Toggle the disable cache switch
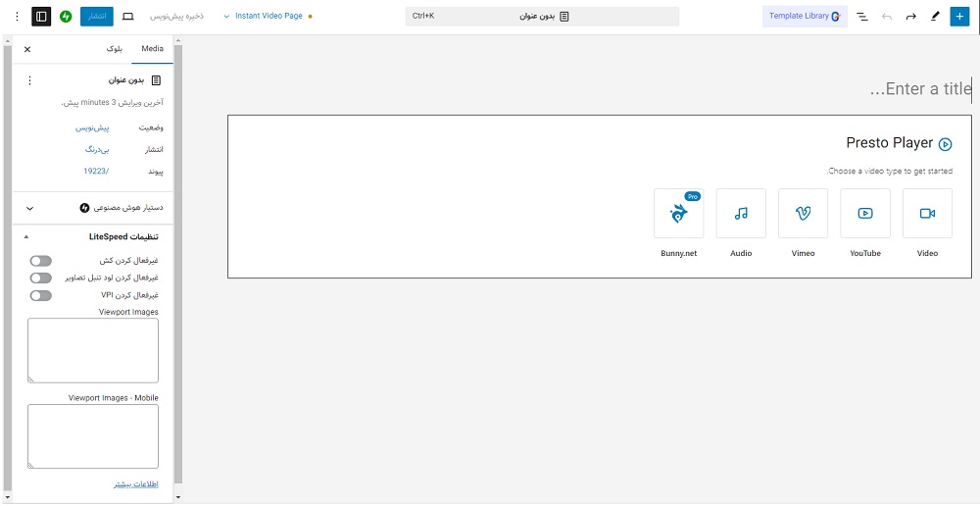This screenshot has height=506, width=980. click(x=41, y=261)
